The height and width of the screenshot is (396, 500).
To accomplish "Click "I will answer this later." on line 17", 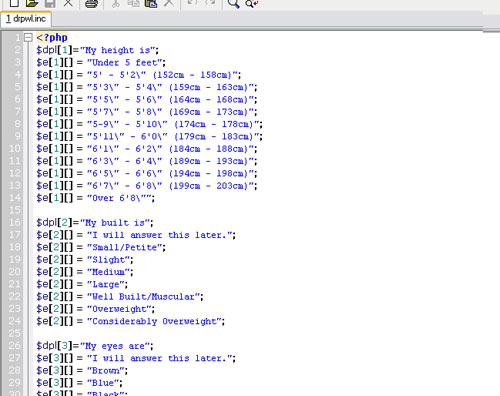I will point(160,235).
